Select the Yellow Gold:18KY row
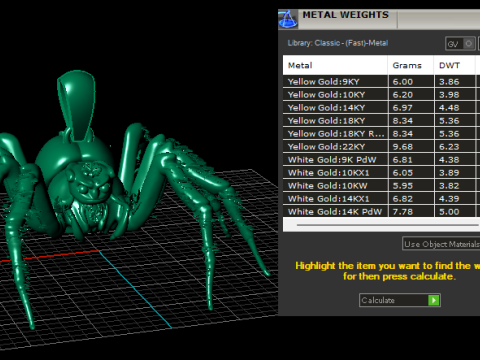The image size is (480, 360). pos(381,121)
